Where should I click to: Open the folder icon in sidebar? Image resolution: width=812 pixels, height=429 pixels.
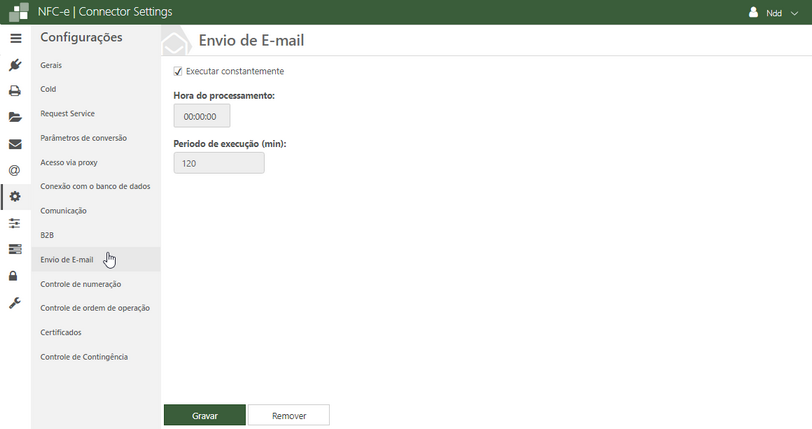point(15,118)
